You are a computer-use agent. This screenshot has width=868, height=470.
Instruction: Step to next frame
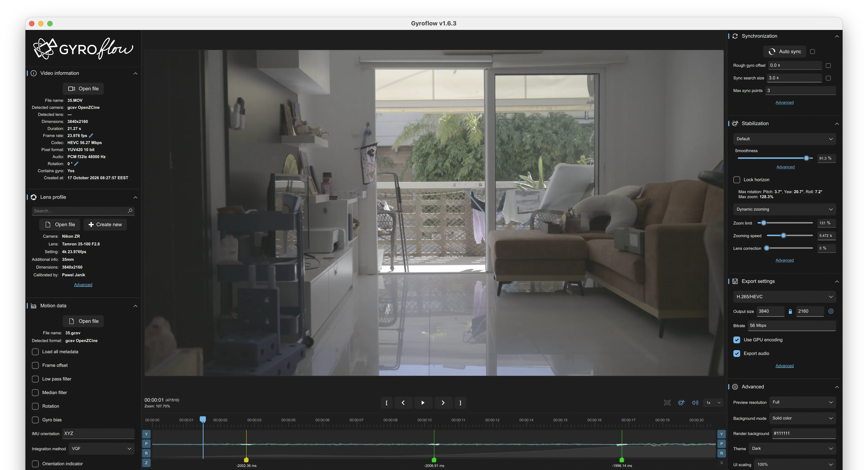(x=443, y=403)
